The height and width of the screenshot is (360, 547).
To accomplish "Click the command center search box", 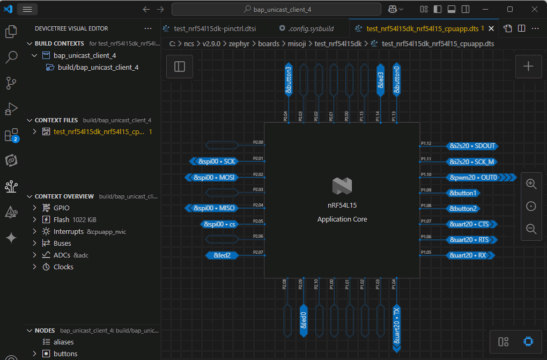I will coord(276,9).
